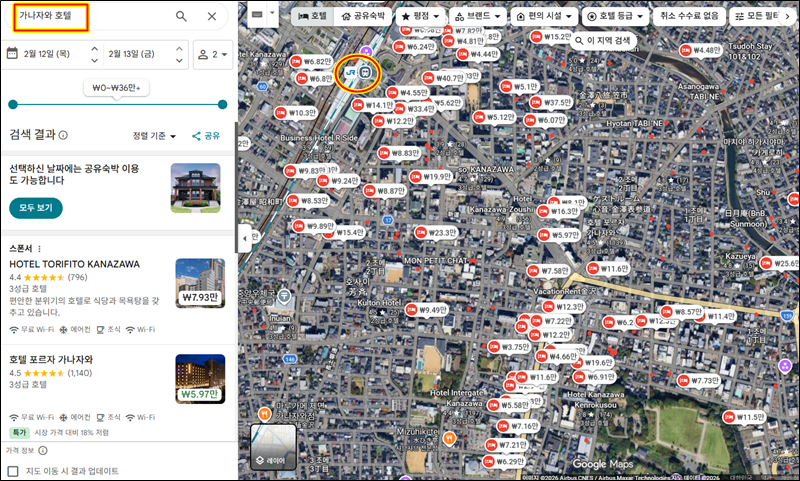The width and height of the screenshot is (800, 481).
Task: Clear the search with the X icon
Action: 212,16
